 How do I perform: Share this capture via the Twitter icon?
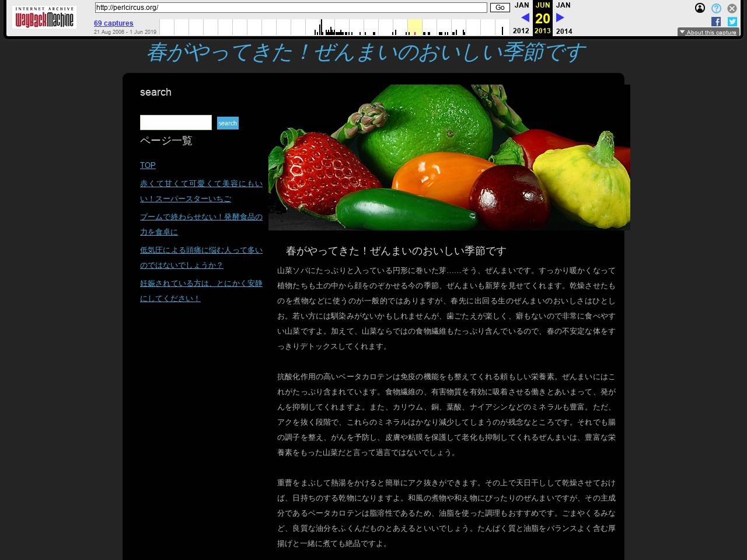point(732,22)
